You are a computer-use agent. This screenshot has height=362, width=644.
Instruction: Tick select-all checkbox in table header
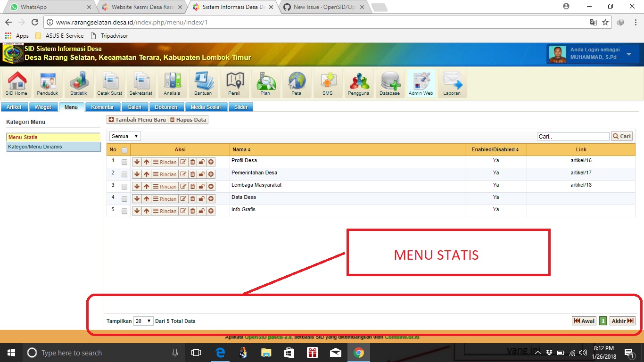124,150
